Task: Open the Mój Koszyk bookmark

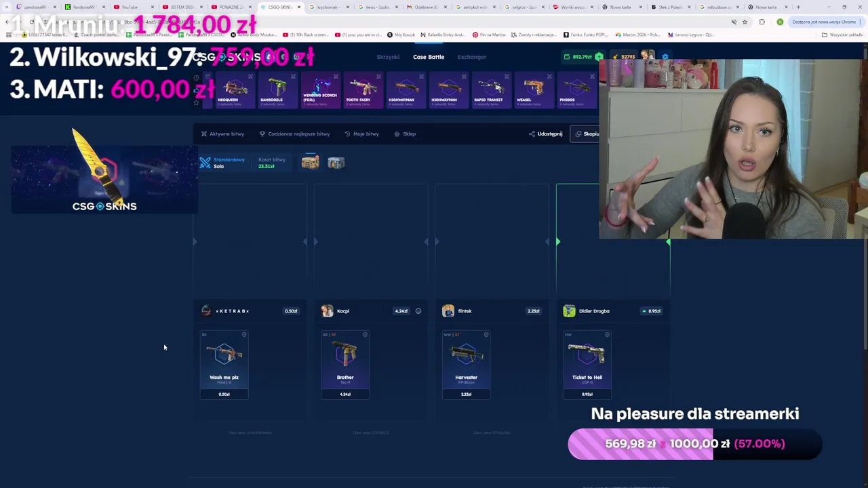Action: pos(401,35)
